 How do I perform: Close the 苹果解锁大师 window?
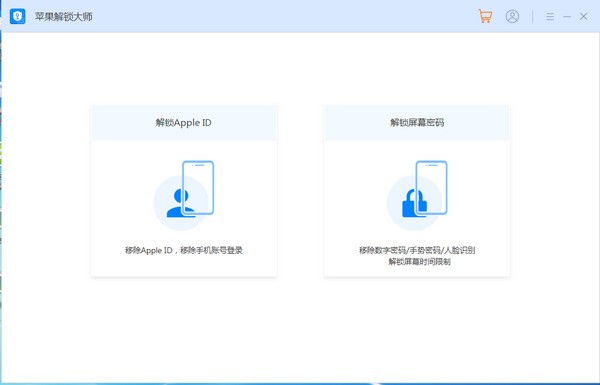tap(584, 16)
